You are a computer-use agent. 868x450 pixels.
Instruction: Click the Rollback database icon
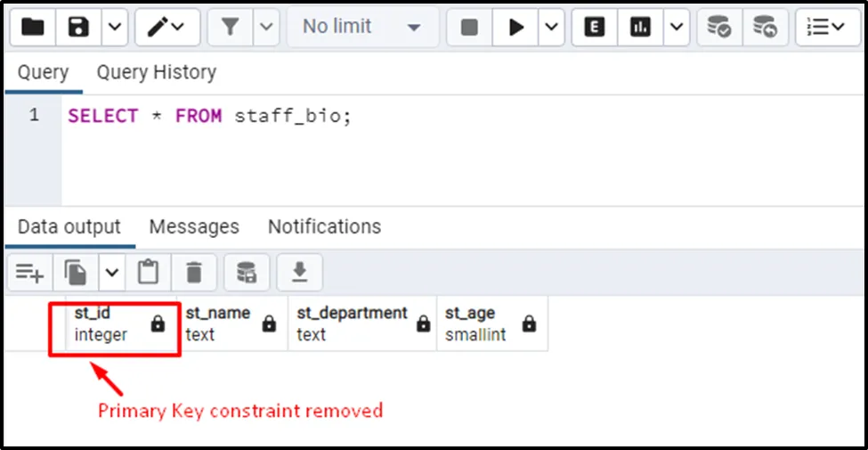[764, 28]
